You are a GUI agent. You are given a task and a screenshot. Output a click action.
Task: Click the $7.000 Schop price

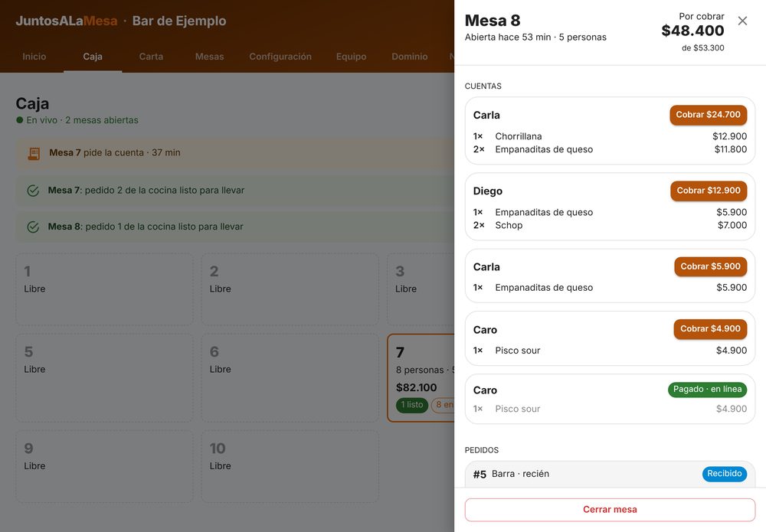click(732, 226)
